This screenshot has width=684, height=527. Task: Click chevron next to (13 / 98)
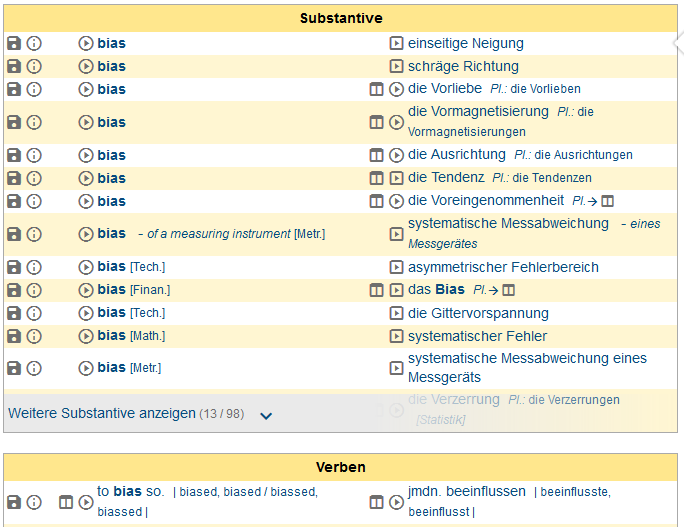pos(266,416)
